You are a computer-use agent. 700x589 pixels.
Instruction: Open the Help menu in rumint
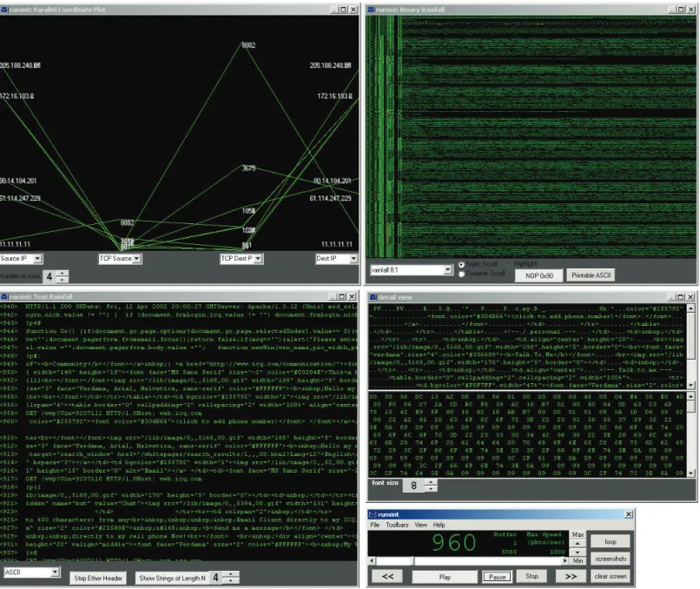pyautogui.click(x=439, y=525)
